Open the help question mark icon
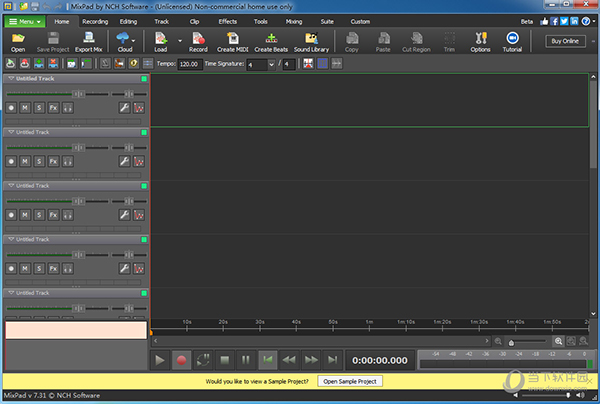This screenshot has height=404, width=600. click(585, 21)
